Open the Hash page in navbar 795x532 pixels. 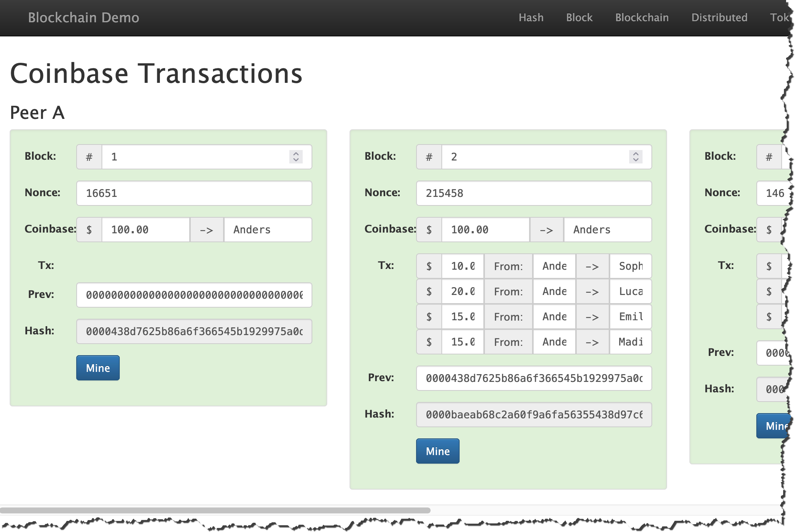[531, 17]
